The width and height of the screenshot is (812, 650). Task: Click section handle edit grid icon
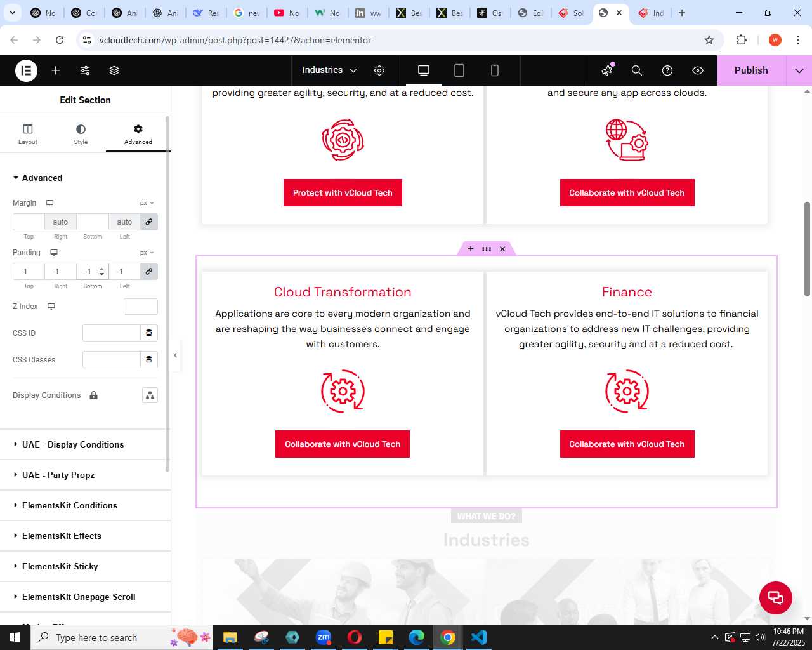click(487, 249)
